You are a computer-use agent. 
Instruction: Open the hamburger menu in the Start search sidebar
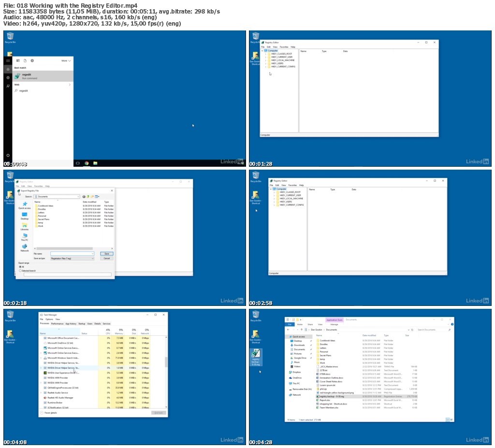(x=8, y=60)
